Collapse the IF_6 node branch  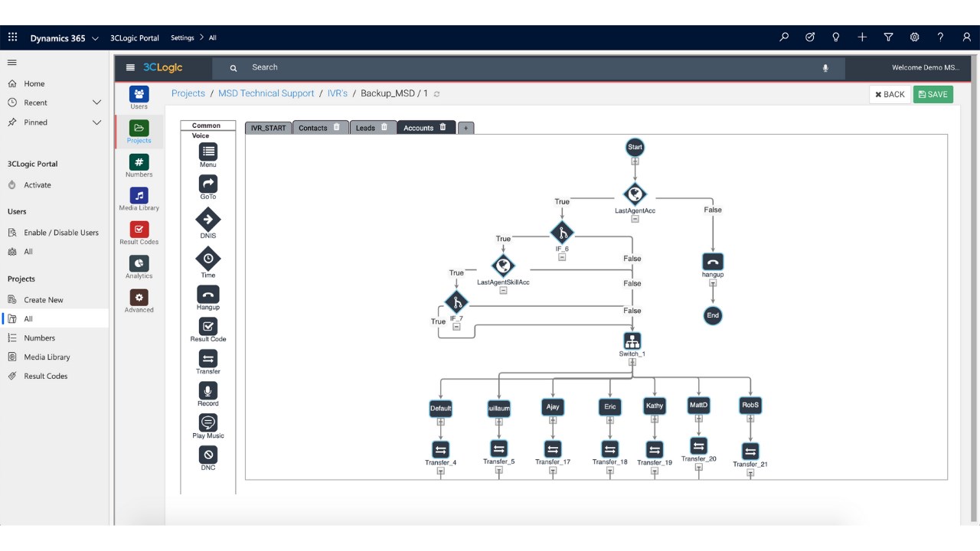pyautogui.click(x=562, y=257)
